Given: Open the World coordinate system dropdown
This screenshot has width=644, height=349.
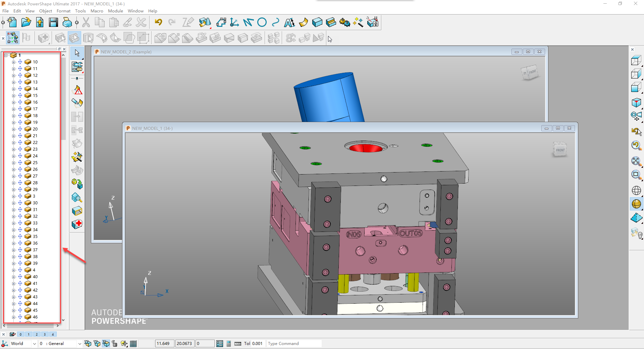Looking at the screenshot, I should click(x=34, y=343).
